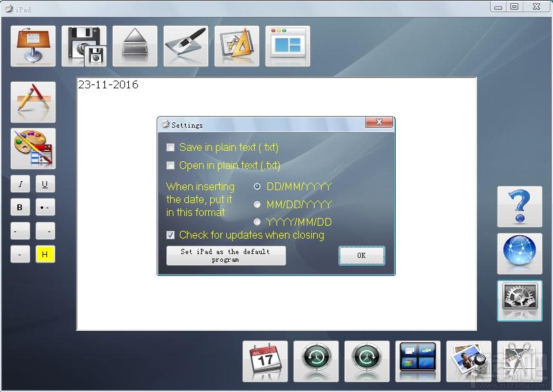Select MM/DD/YYYY date format
553x392 pixels.
(x=257, y=204)
